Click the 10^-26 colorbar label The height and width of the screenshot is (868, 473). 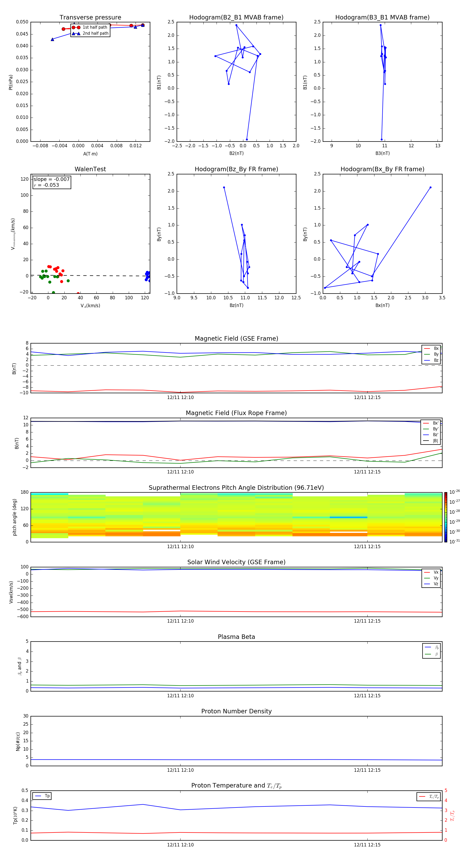click(455, 492)
